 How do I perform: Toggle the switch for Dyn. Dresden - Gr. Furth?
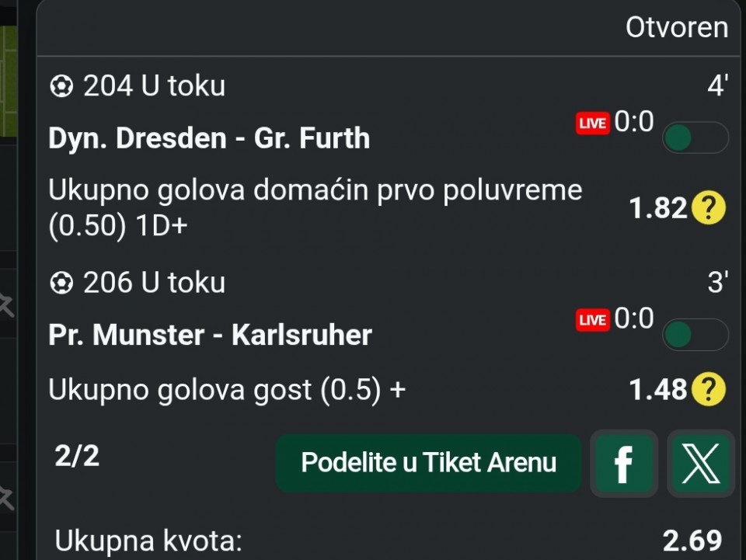695,138
